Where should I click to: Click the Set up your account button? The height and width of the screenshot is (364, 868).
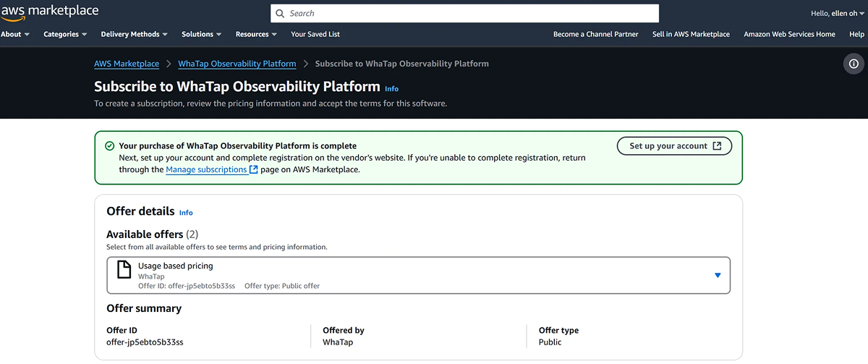pyautogui.click(x=674, y=145)
